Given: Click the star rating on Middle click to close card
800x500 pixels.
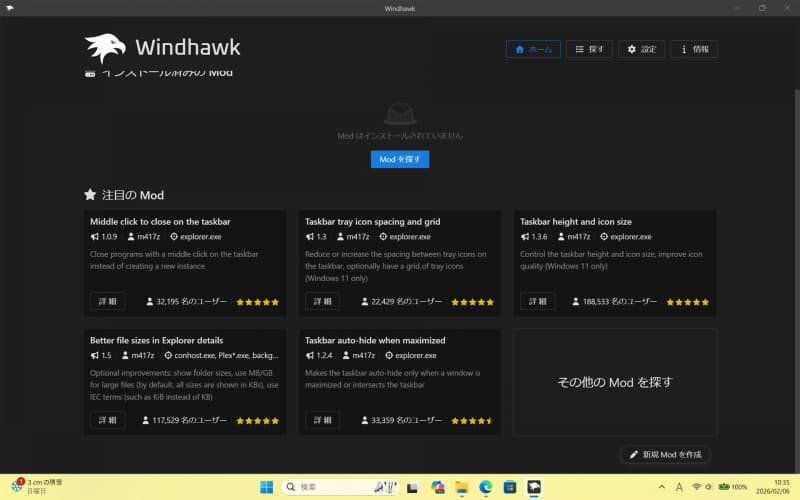Looking at the screenshot, I should pyautogui.click(x=258, y=302).
